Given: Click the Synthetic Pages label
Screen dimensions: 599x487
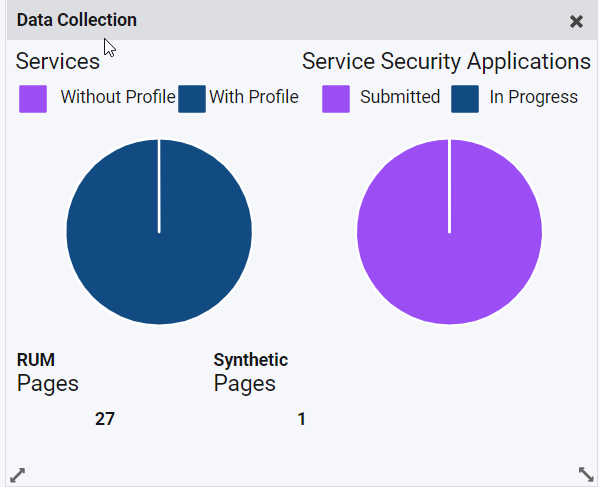Looking at the screenshot, I should pyautogui.click(x=251, y=372).
